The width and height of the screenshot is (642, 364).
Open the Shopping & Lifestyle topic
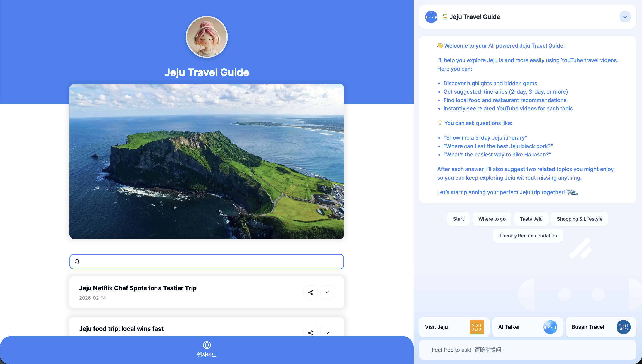[x=579, y=219]
